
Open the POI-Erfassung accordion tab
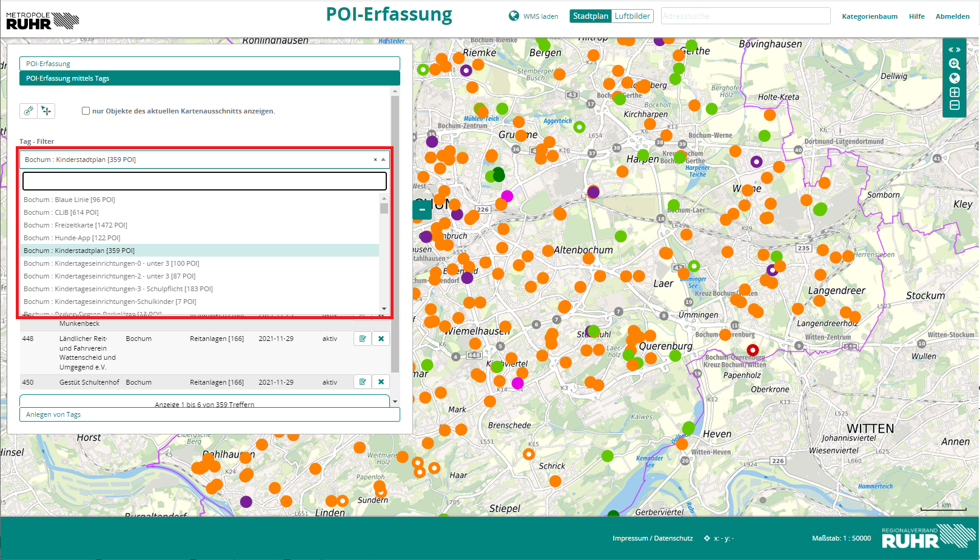point(210,64)
